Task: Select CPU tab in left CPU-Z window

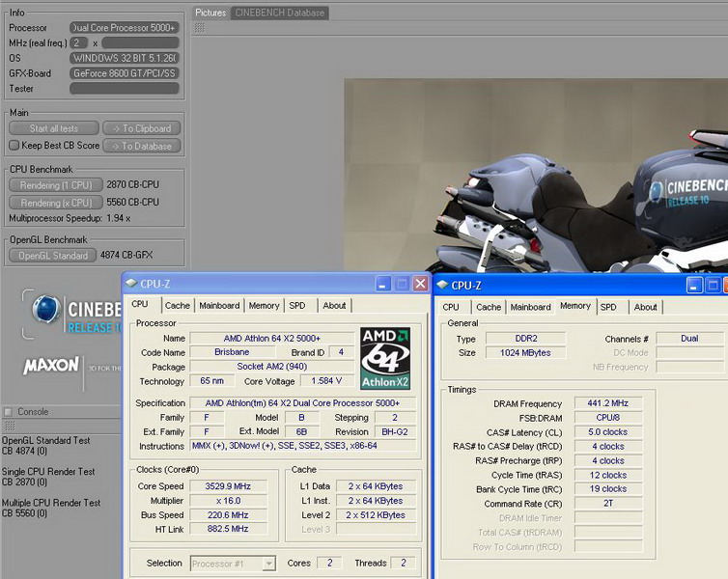Action: point(140,304)
